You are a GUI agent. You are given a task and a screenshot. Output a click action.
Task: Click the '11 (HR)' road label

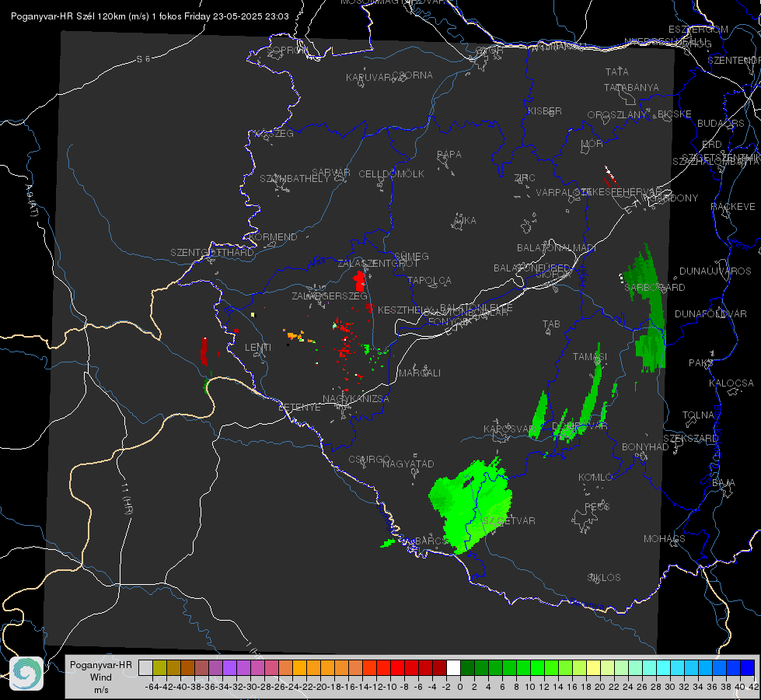click(x=126, y=499)
